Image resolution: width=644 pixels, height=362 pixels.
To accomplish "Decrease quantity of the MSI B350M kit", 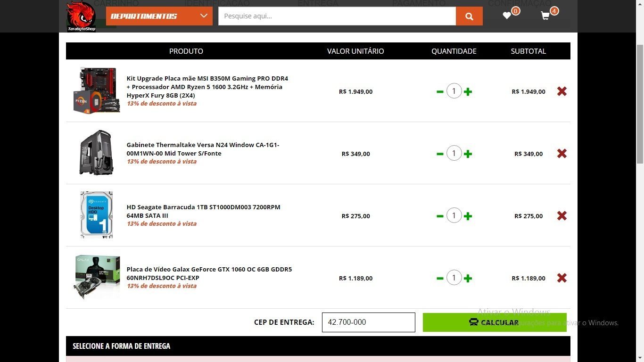I will click(440, 91).
